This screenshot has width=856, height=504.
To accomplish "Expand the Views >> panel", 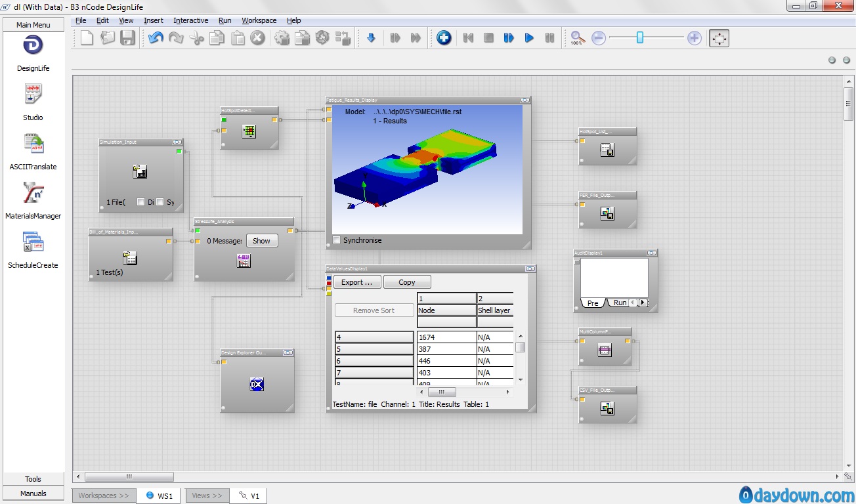I will click(x=207, y=495).
